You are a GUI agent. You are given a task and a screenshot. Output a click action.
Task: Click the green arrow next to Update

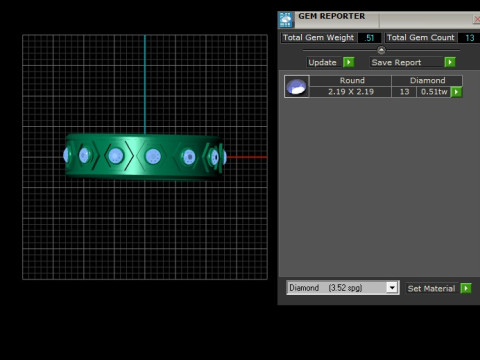pos(349,62)
